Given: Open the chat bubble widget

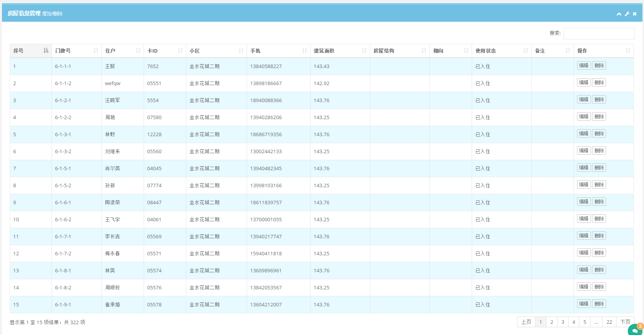Looking at the screenshot, I should coord(635,330).
